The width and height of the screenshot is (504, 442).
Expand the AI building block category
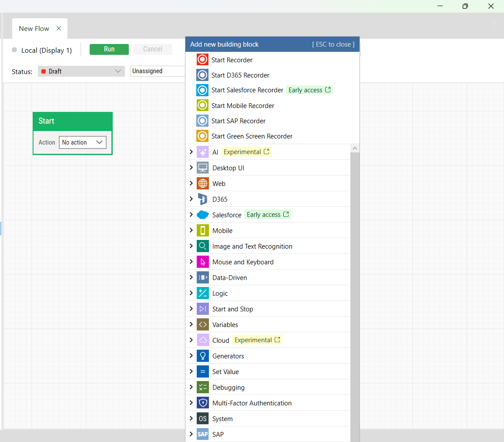192,152
